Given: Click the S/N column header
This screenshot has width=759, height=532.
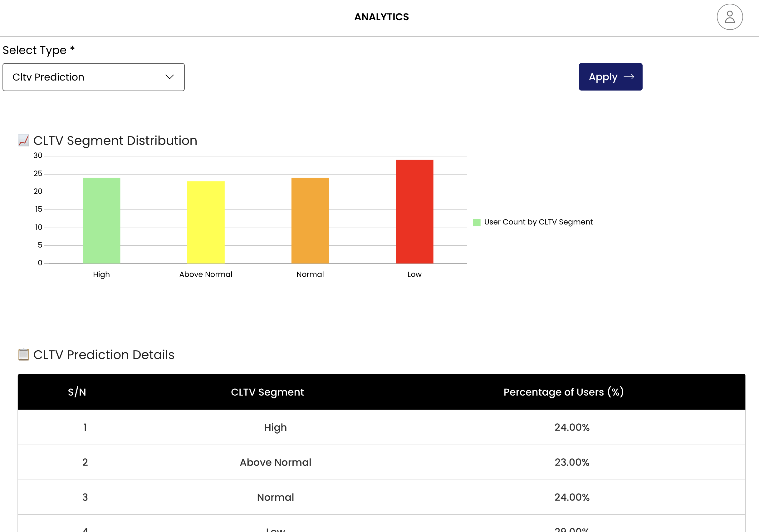Looking at the screenshot, I should 77,392.
